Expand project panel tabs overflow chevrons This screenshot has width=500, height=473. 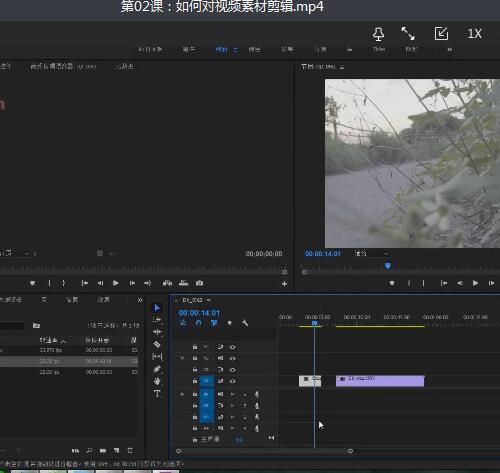point(140,300)
